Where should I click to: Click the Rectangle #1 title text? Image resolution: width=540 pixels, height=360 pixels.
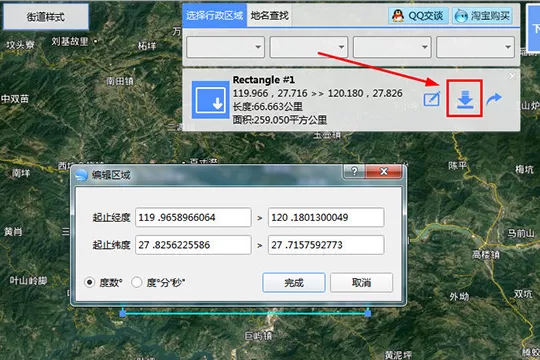pos(263,80)
